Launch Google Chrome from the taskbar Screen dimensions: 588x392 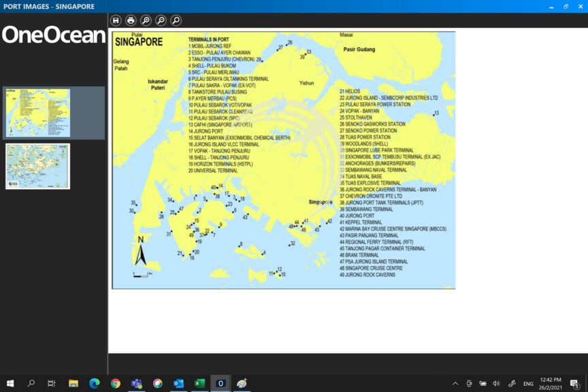click(116, 383)
